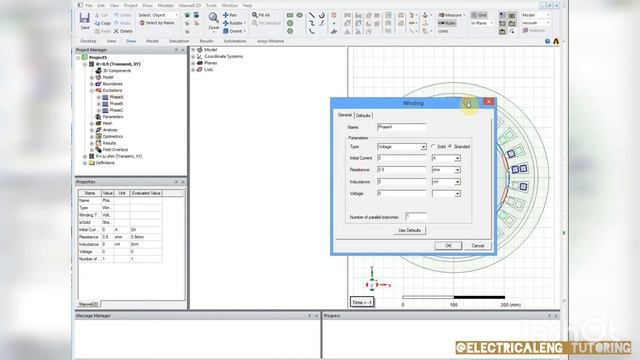Click the Number of parallel branches field
Viewport: 640px width, 360px height.
pyautogui.click(x=416, y=217)
